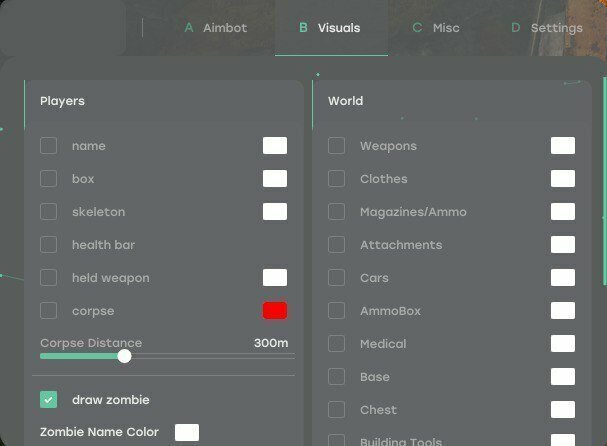Select the Visuals tab
Viewport: 607px width, 446px height.
[x=331, y=28]
